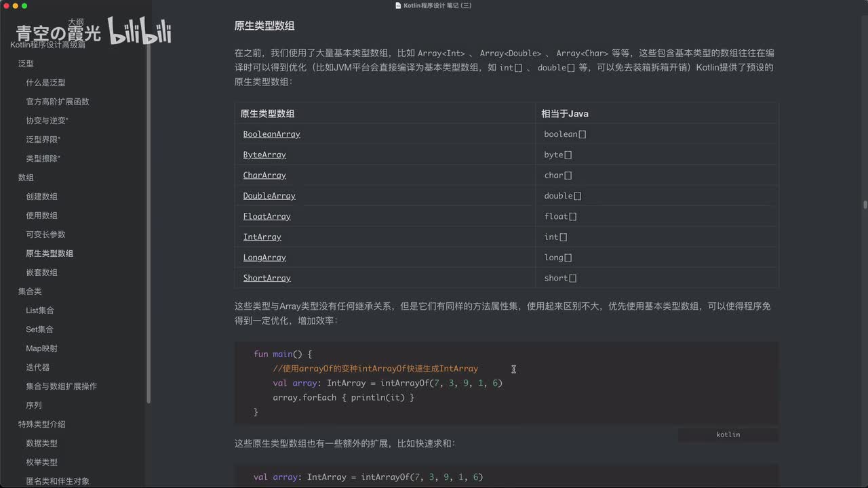The width and height of the screenshot is (868, 488).
Task: Select 类型擦除* outline entry
Action: point(43,159)
